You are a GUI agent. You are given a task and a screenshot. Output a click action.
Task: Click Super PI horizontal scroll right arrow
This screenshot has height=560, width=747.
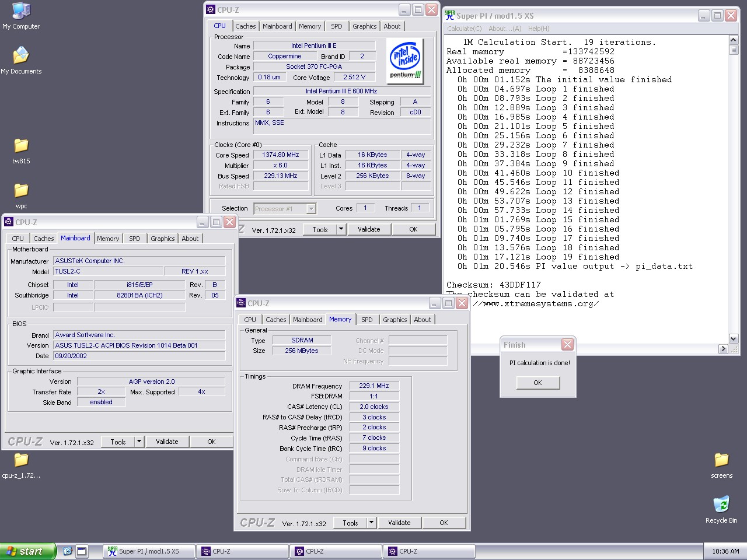click(724, 349)
